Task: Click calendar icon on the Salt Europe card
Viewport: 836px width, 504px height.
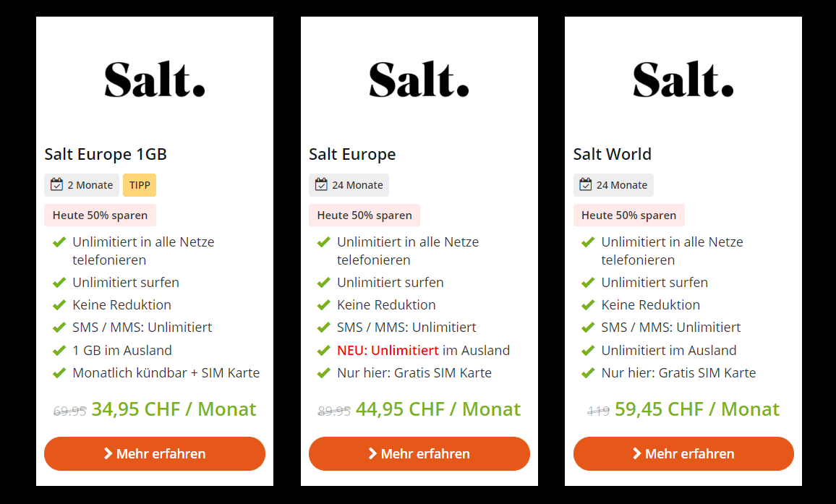Action: [x=322, y=185]
